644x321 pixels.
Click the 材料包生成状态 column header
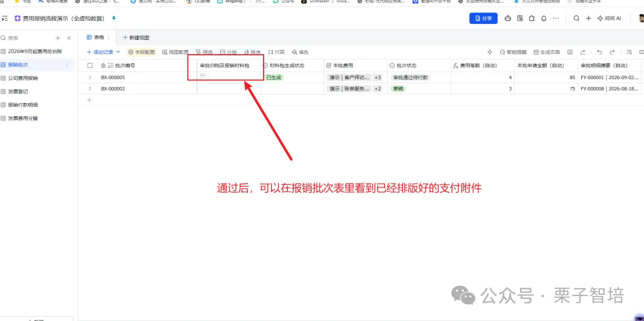coord(287,66)
